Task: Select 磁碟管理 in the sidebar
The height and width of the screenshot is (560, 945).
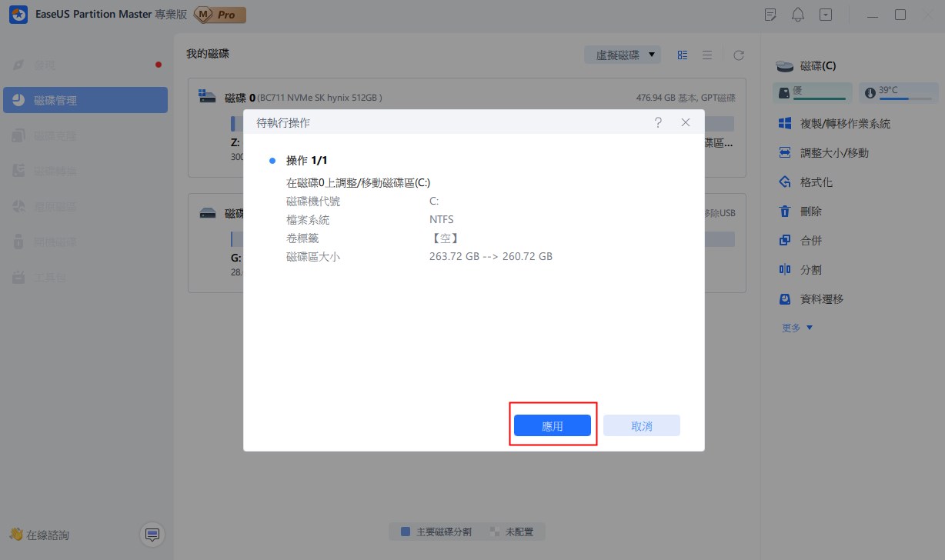Action: [x=85, y=100]
